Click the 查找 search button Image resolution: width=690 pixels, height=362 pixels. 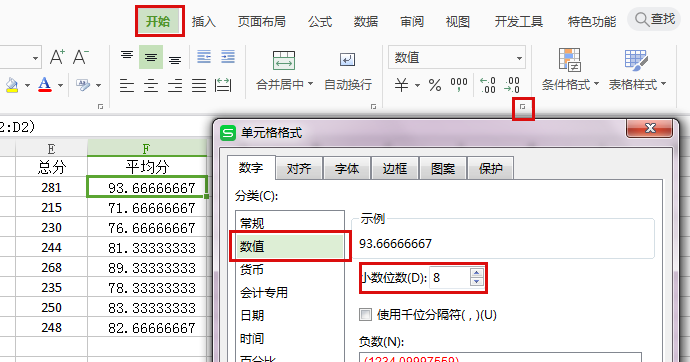pyautogui.click(x=654, y=19)
